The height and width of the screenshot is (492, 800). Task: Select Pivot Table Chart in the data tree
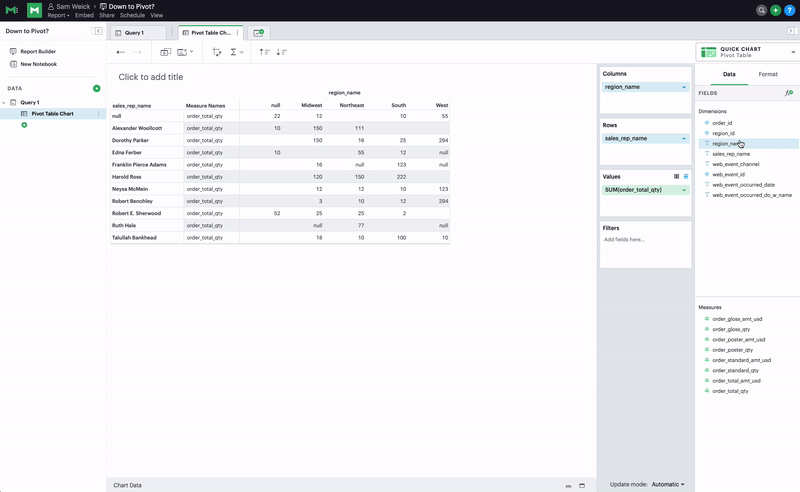[52, 114]
